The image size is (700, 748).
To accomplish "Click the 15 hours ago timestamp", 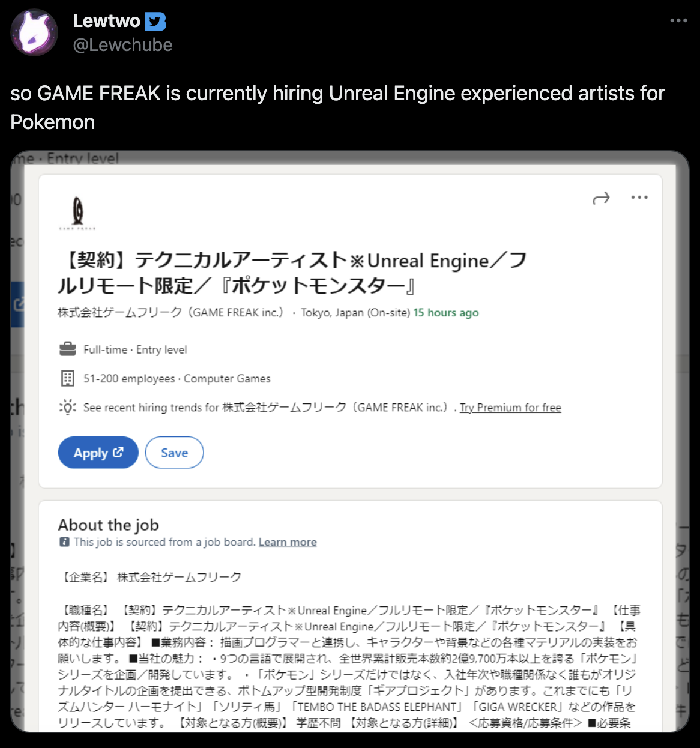I will click(446, 313).
